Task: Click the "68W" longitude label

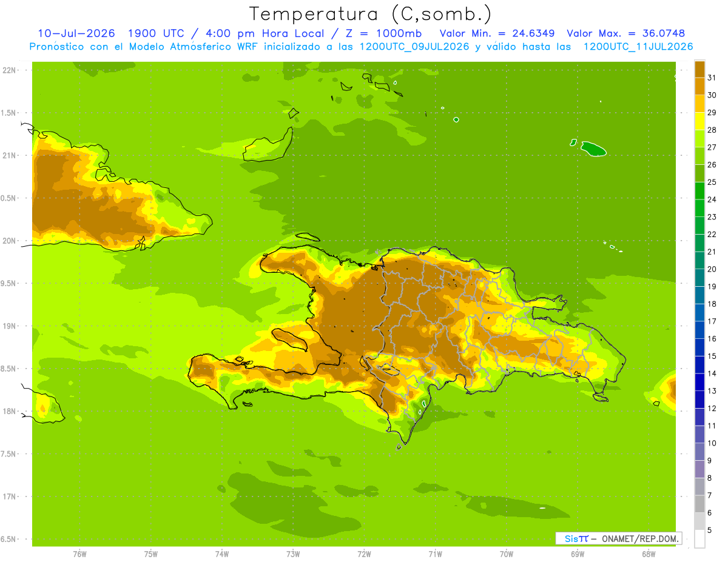Action: pos(649,554)
